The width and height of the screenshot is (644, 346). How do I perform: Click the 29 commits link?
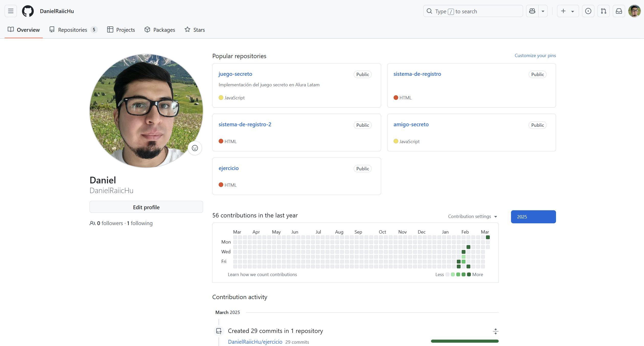[297, 342]
